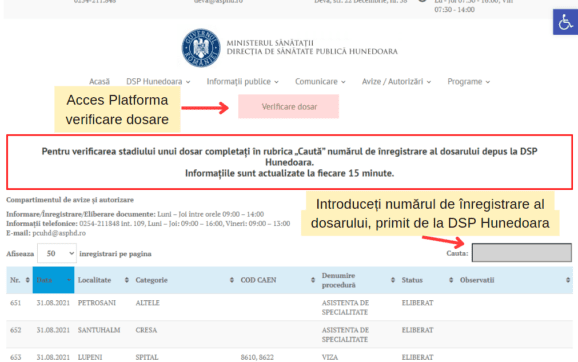Expand the Informații publice menu
Image resolution: width=578 pixels, height=362 pixels.
click(x=243, y=81)
